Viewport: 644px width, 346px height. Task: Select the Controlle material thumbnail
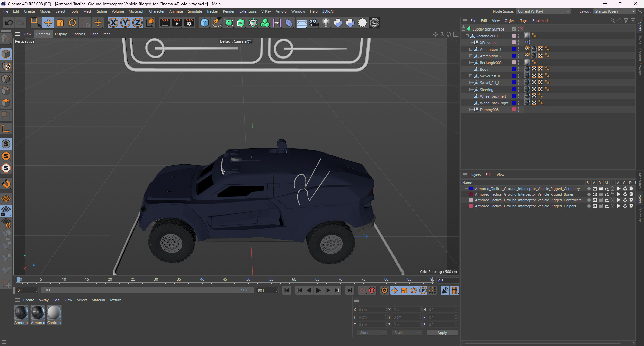tap(54, 312)
